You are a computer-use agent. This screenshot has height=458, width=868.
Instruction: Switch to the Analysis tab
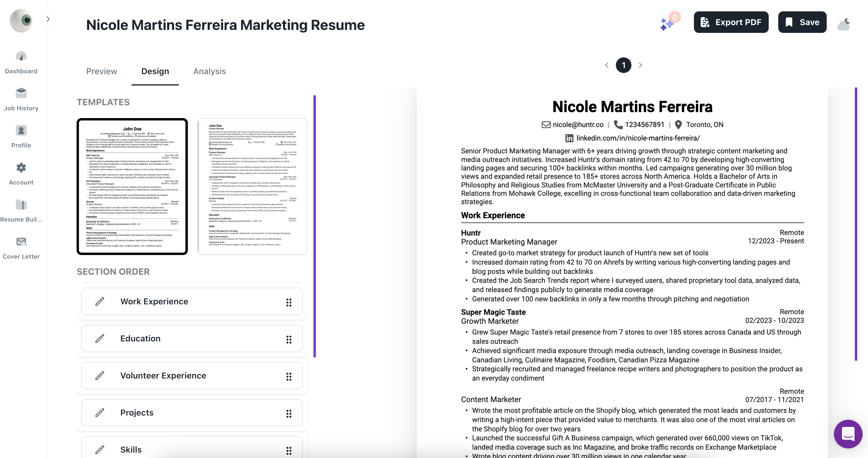point(209,71)
